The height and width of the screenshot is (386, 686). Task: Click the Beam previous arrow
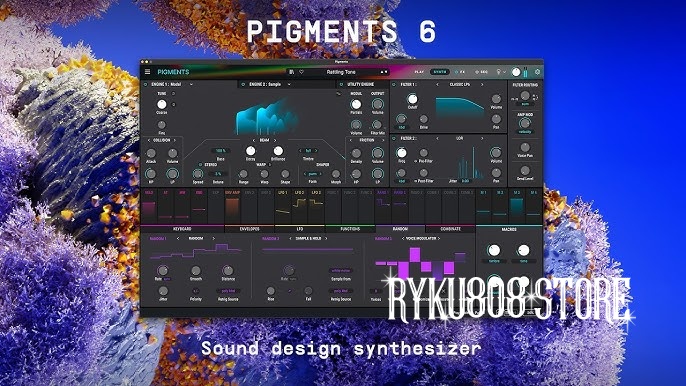tap(254, 140)
